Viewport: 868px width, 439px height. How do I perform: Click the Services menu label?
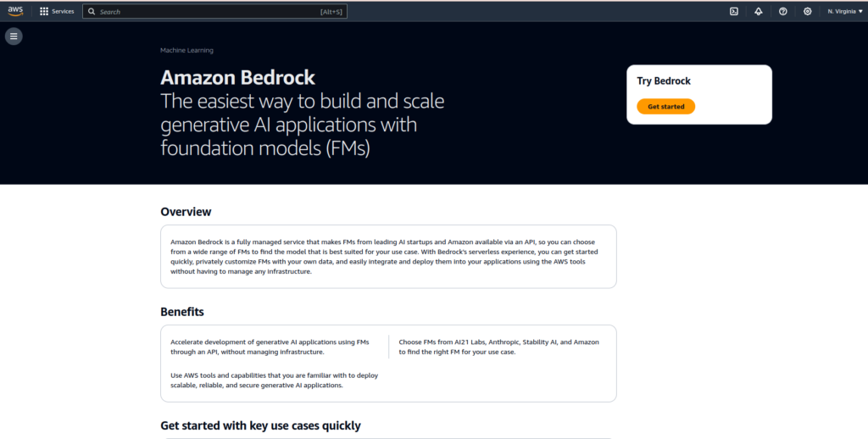63,11
